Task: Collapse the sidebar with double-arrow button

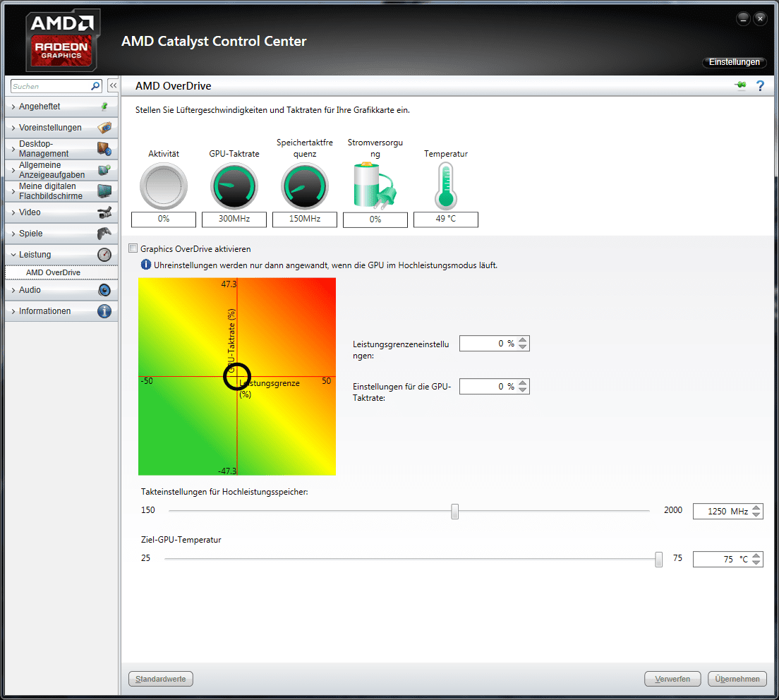Action: (x=113, y=85)
